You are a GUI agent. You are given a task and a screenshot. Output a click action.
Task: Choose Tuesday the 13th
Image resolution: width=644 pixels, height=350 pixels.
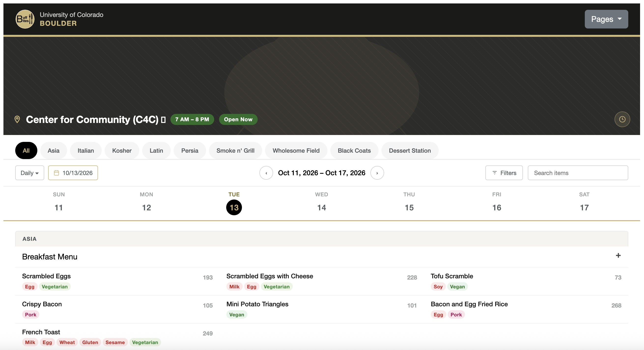234,203
